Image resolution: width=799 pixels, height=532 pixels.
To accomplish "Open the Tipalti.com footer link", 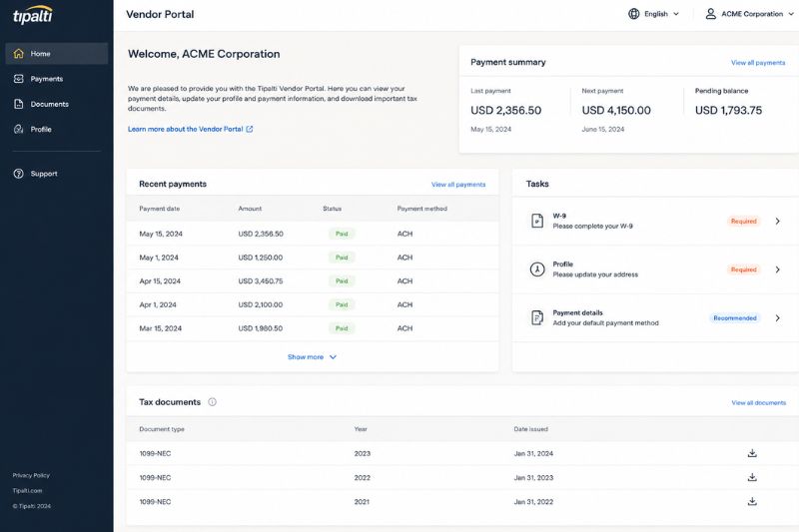I will [28, 491].
